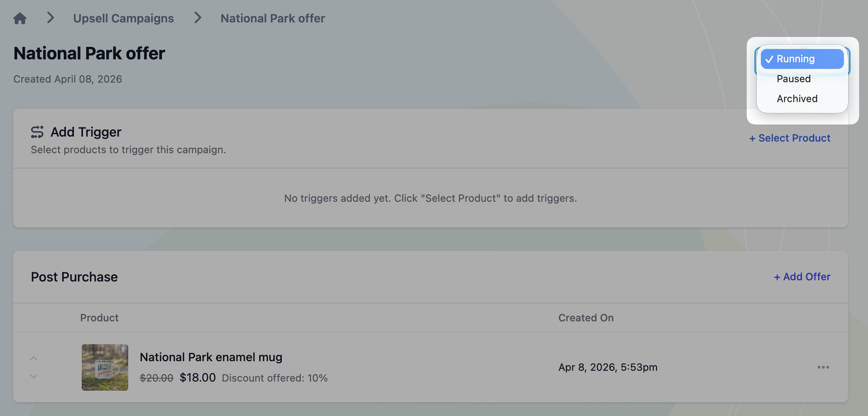Click the National Park offer breadcrumb

pyautogui.click(x=273, y=18)
